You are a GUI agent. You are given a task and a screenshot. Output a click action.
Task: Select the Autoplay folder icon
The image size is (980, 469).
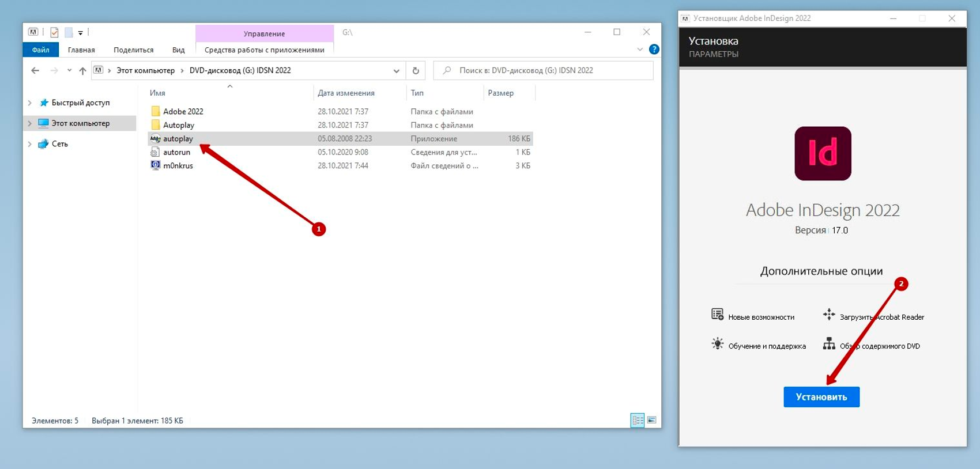point(155,125)
